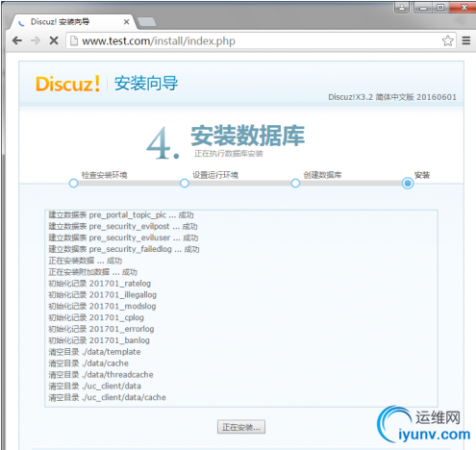Viewport: 476px width, 450px height.
Task: Click the 安装向导 heading text
Action: pos(146,84)
